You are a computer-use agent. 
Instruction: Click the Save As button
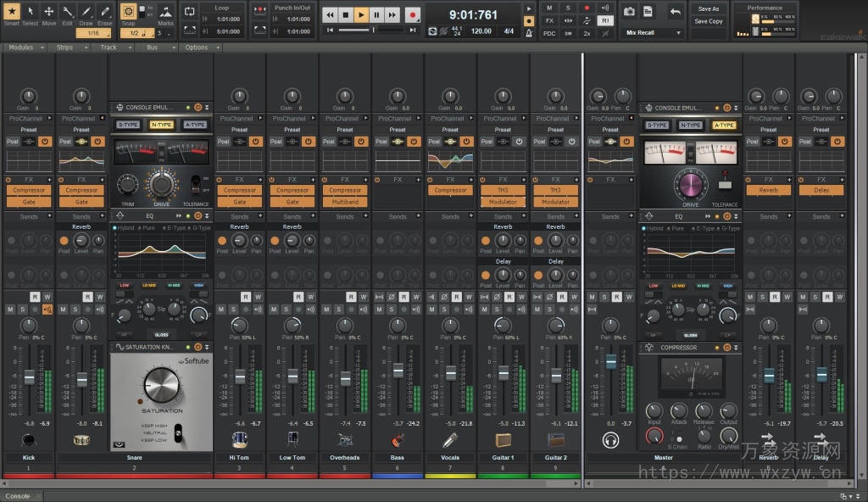point(707,8)
